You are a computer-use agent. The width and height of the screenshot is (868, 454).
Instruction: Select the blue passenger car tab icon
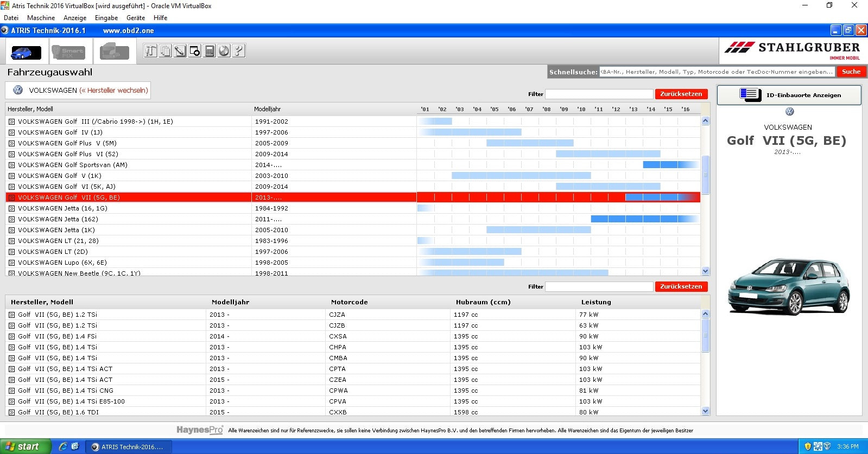[26, 52]
